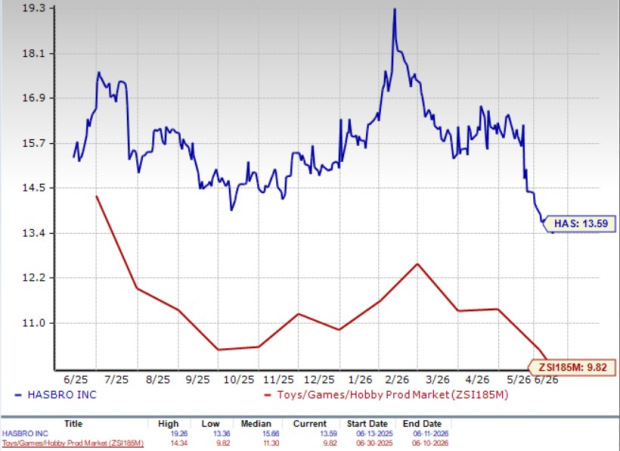This screenshot has height=451, width=620.
Task: Click the 'Low' column header
Action: 210,424
